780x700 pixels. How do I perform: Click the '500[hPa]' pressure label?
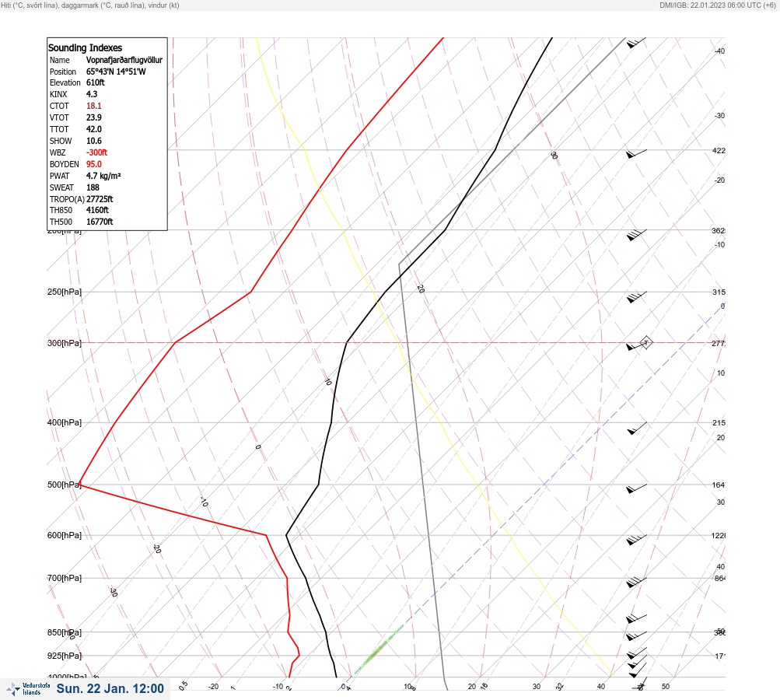click(x=65, y=485)
